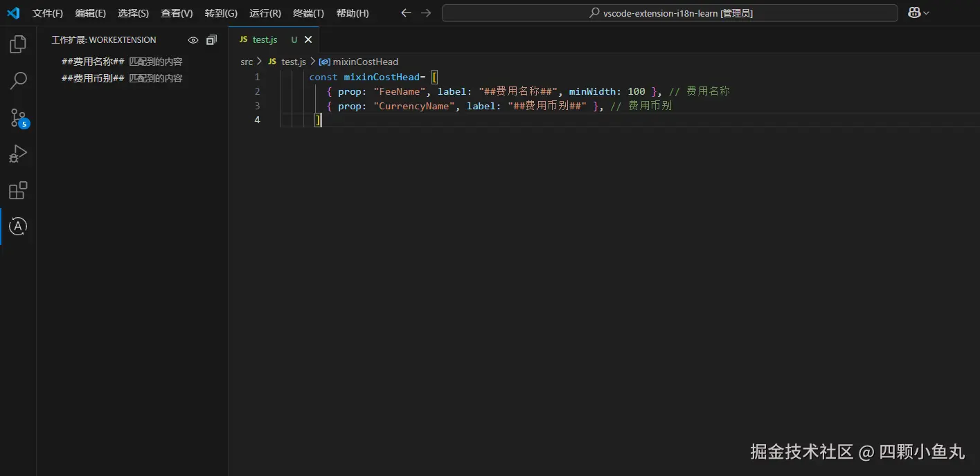
Task: Select the ##费用名称## tree item
Action: (132, 62)
